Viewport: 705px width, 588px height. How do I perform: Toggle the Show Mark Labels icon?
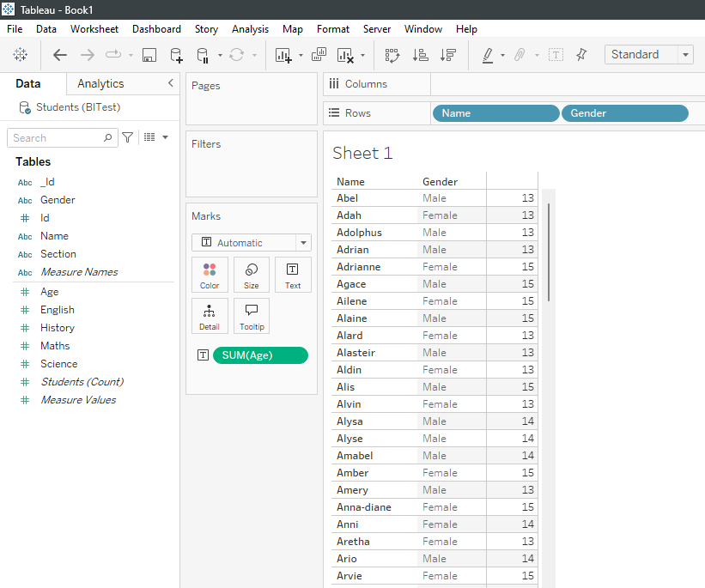pyautogui.click(x=556, y=55)
